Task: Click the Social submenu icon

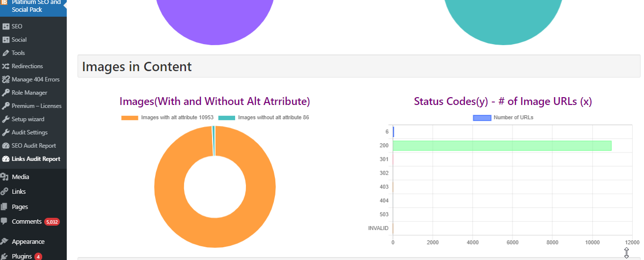Action: click(x=6, y=40)
